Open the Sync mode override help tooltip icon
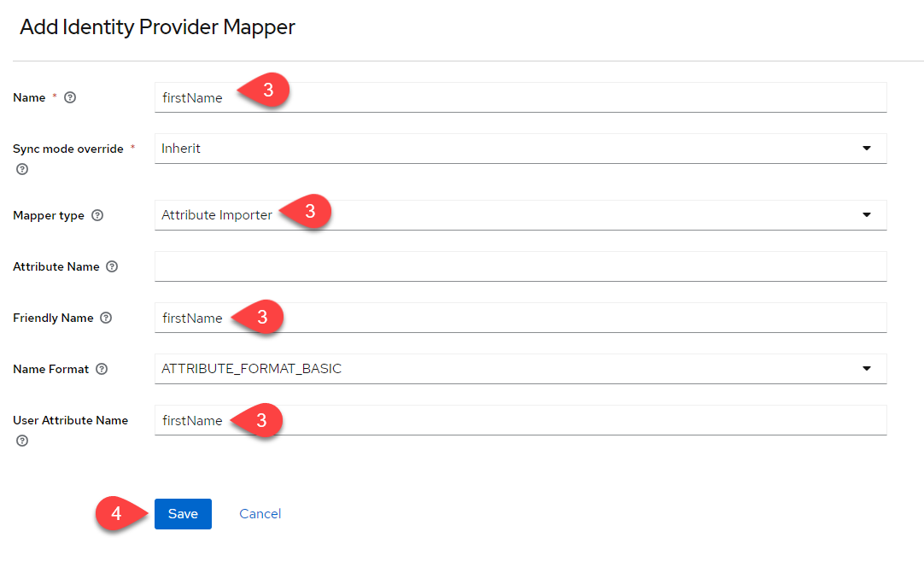Viewport: 924px width, 561px height. pyautogui.click(x=22, y=169)
